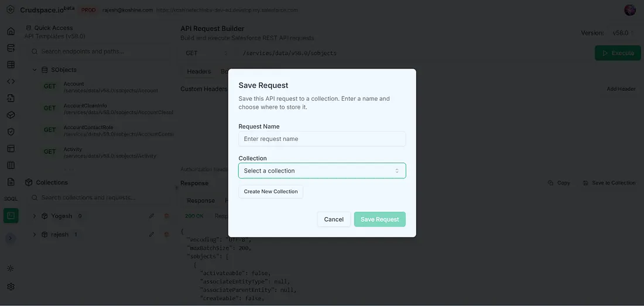Click the Create New Collection button

[270, 192]
